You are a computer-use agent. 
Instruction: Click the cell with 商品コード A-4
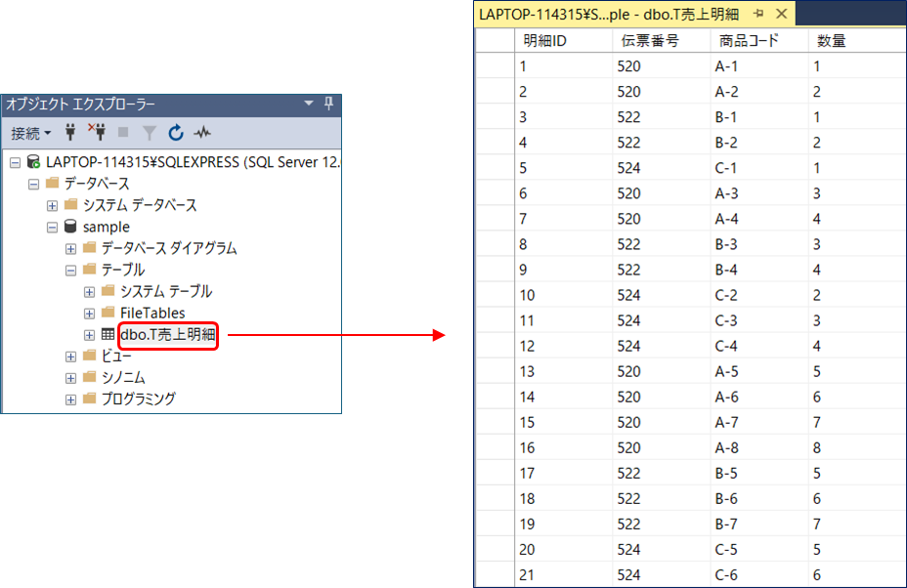(758, 219)
